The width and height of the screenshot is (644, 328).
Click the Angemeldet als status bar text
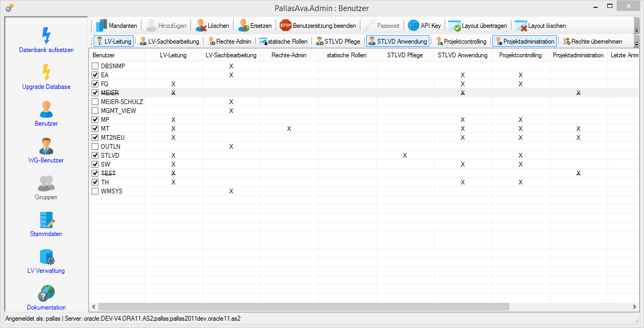(33, 319)
